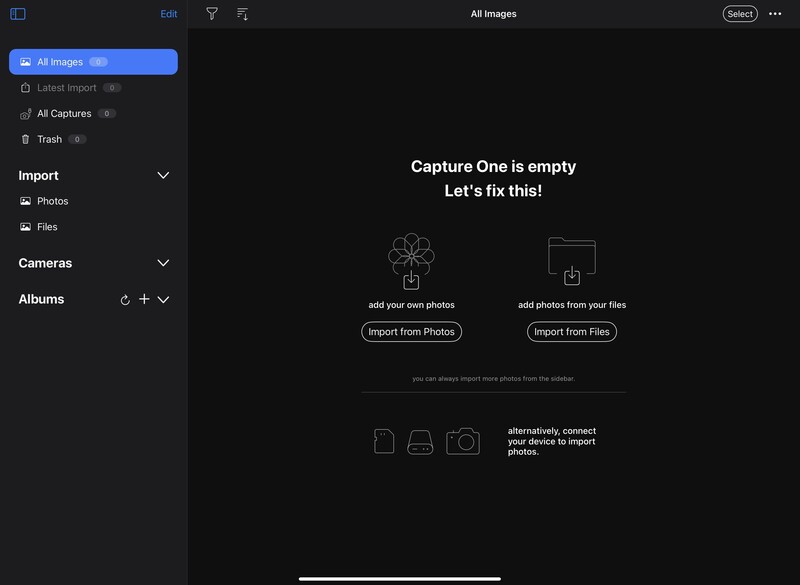Click the Trash bin icon

pos(25,139)
